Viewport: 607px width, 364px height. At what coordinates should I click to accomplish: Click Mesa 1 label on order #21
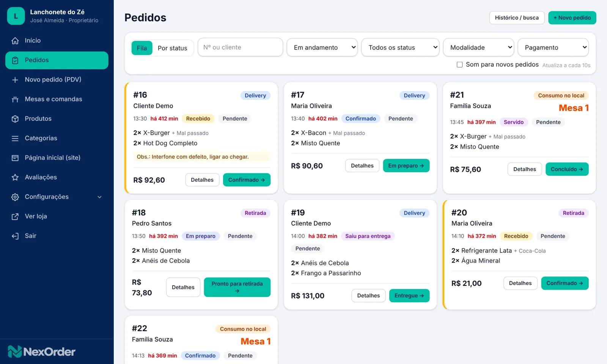tap(574, 108)
